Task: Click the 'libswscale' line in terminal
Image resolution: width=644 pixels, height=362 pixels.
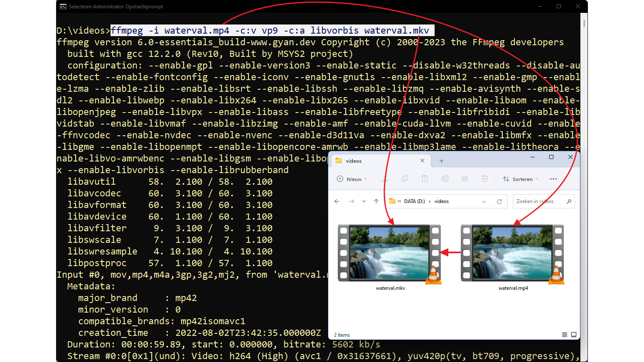Action: (x=170, y=240)
